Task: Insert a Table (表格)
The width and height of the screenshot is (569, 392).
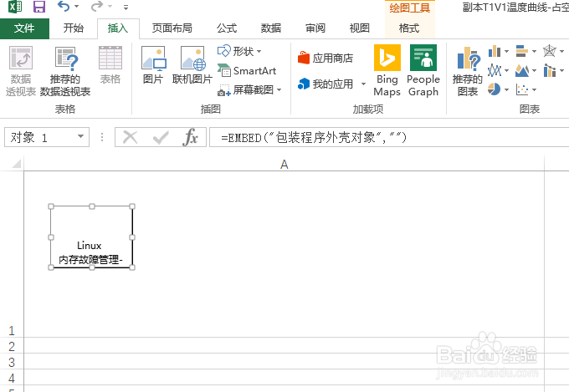Action: (x=110, y=65)
